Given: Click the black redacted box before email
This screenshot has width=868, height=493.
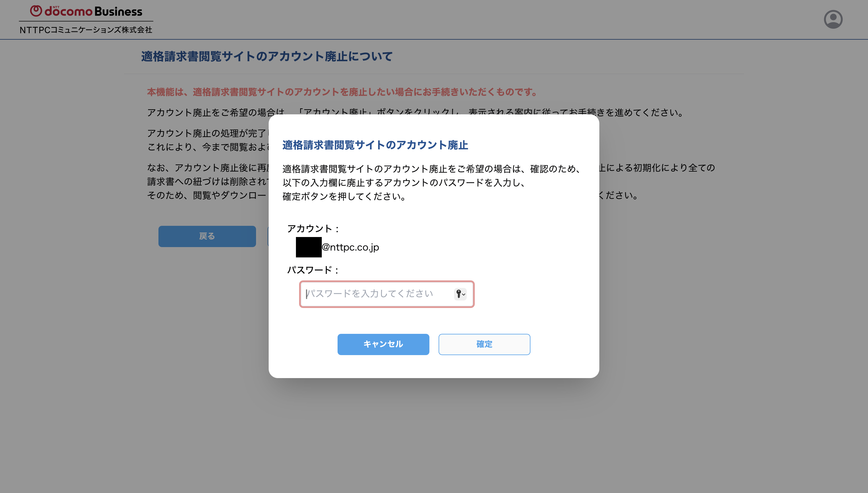Looking at the screenshot, I should coord(309,247).
